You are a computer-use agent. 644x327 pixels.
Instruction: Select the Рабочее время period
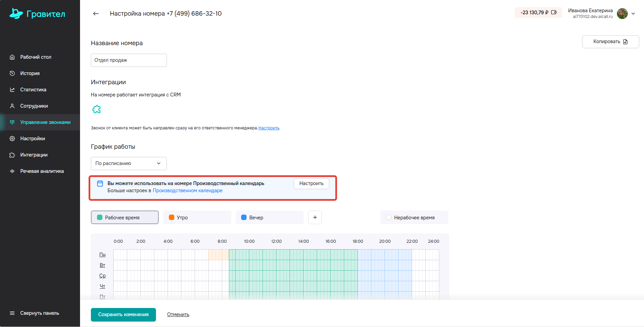(124, 218)
